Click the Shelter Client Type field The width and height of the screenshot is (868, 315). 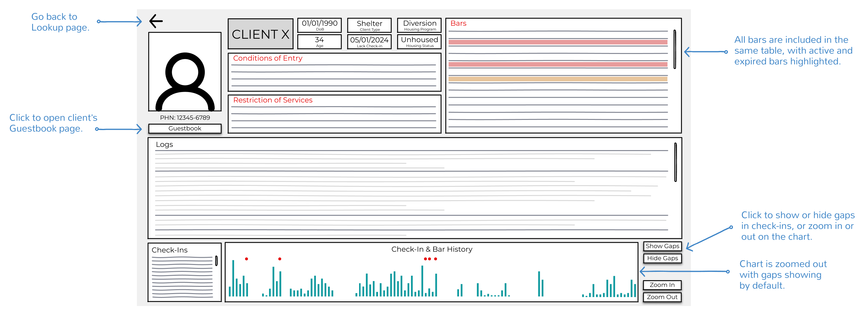point(369,25)
